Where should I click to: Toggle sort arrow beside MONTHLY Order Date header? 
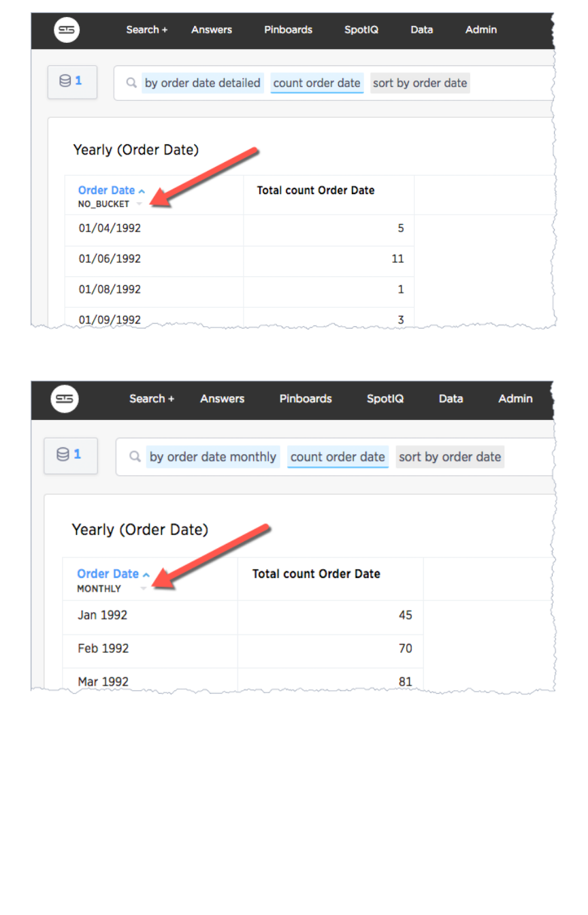[x=146, y=575]
